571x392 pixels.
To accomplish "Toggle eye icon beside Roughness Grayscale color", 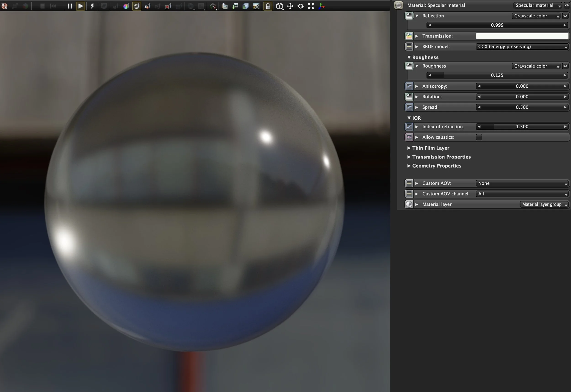I will (x=565, y=66).
